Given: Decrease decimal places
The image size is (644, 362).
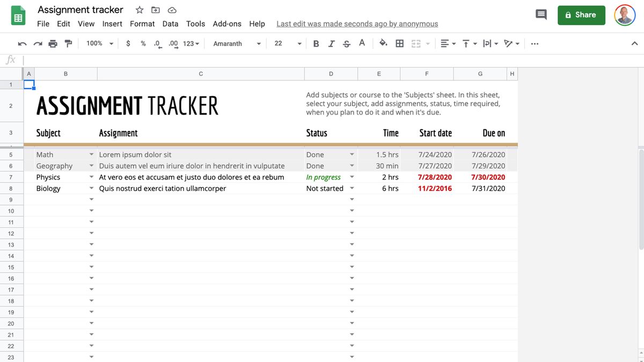Looking at the screenshot, I should pyautogui.click(x=157, y=43).
